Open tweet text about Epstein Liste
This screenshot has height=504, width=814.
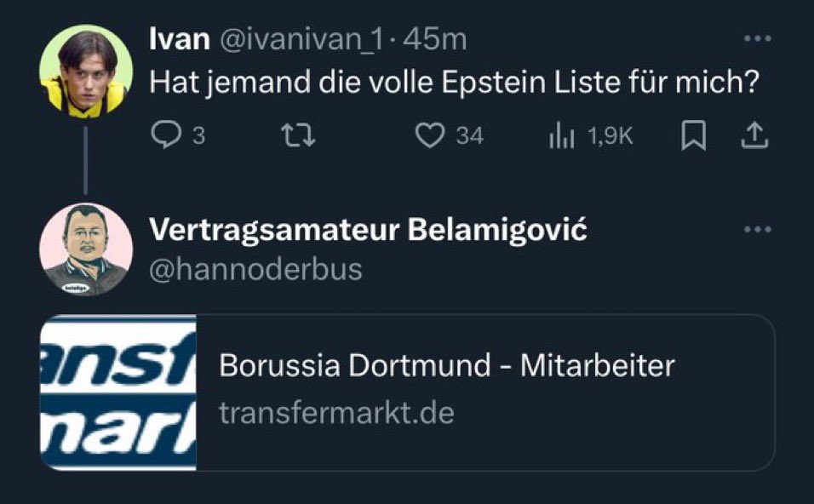pos(453,85)
